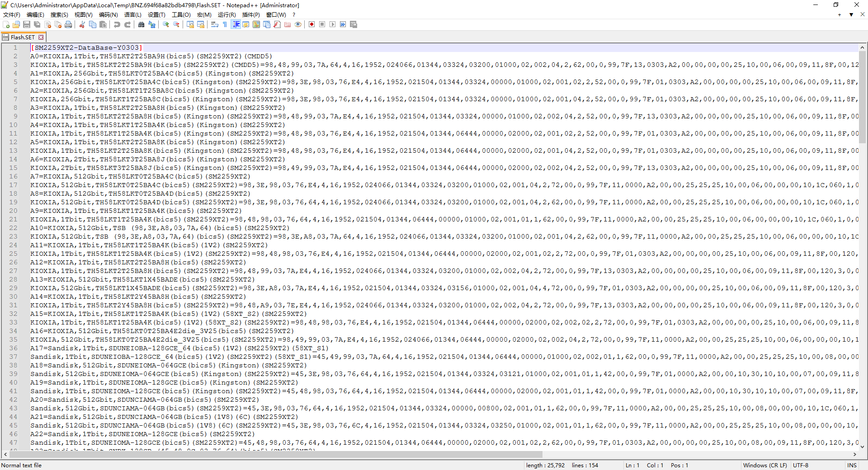
Task: Start macro recording with red record icon
Action: click(x=311, y=24)
